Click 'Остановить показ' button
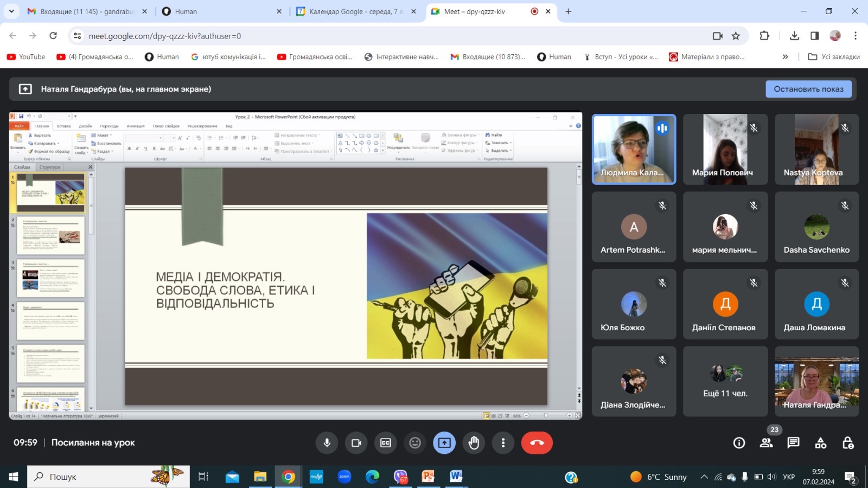The width and height of the screenshot is (868, 488). pyautogui.click(x=808, y=89)
